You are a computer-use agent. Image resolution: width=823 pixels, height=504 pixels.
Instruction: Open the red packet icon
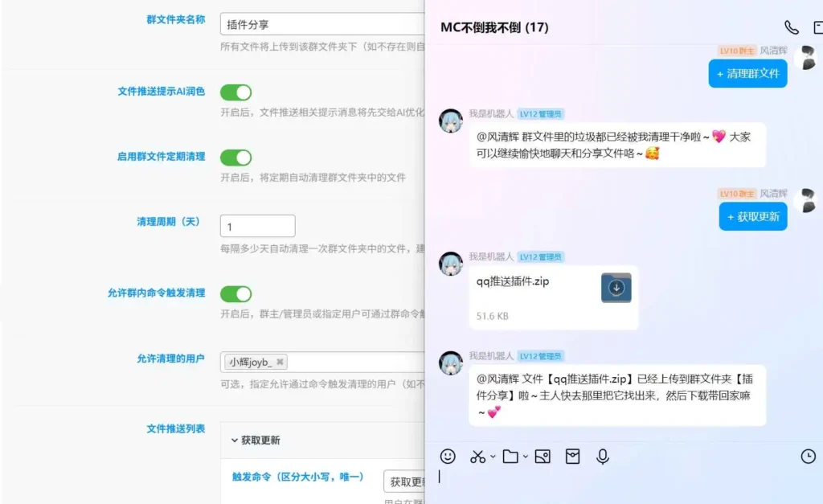(x=572, y=457)
